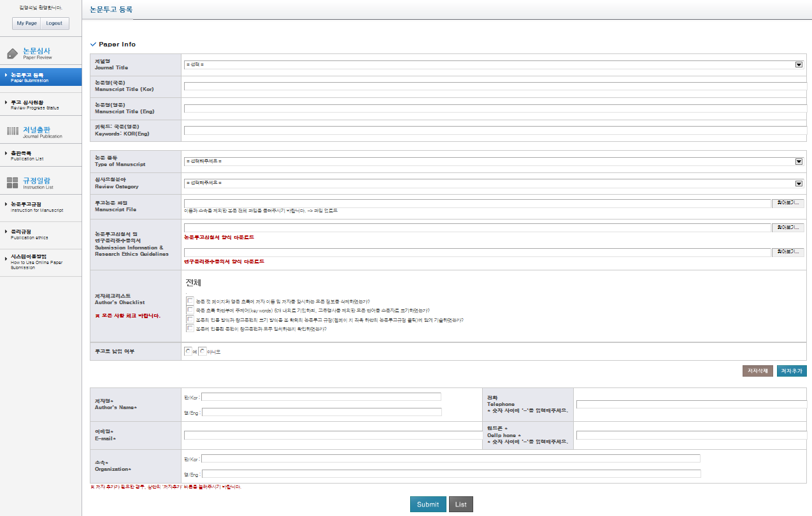Click the Logout button
The image size is (812, 516).
coord(55,24)
